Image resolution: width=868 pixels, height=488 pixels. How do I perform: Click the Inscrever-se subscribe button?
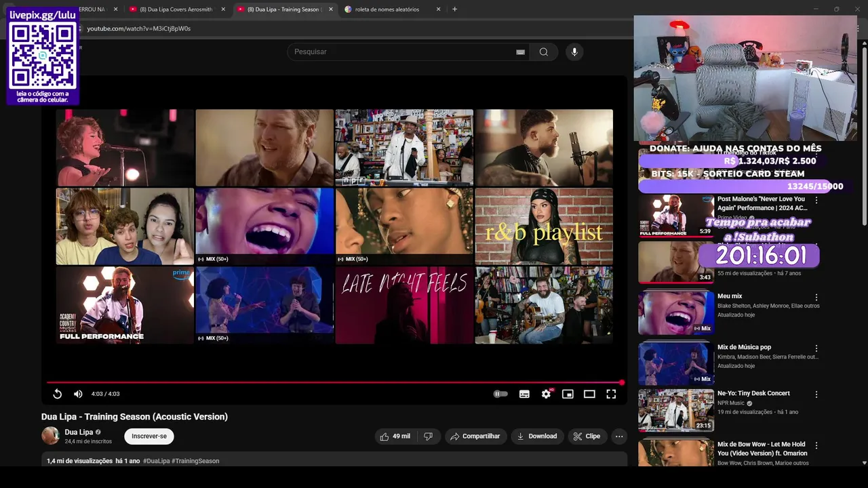point(149,436)
